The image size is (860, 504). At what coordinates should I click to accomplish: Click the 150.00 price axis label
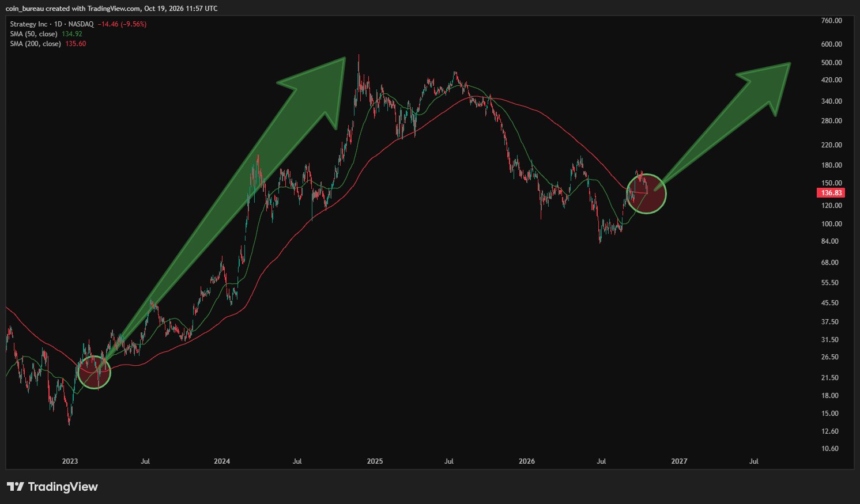tap(831, 183)
